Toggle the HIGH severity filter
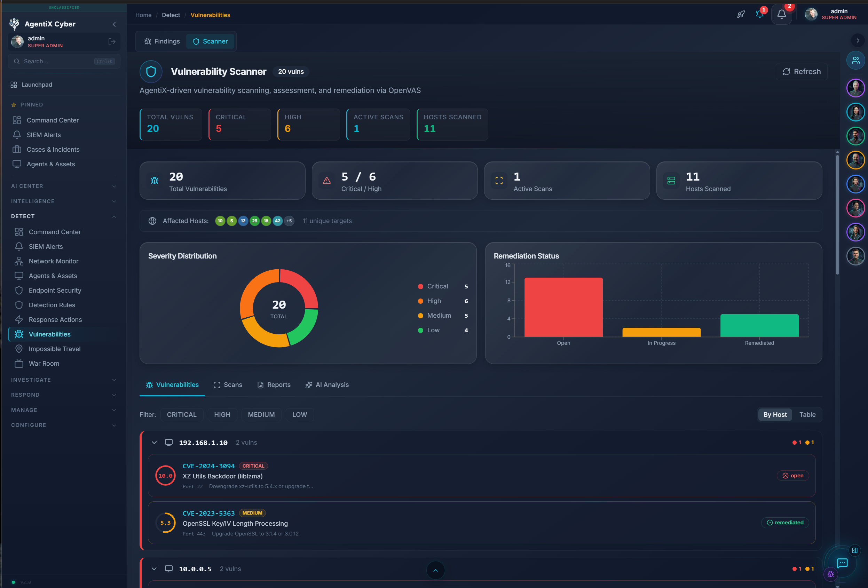Image resolution: width=868 pixels, height=588 pixels. [x=222, y=414]
